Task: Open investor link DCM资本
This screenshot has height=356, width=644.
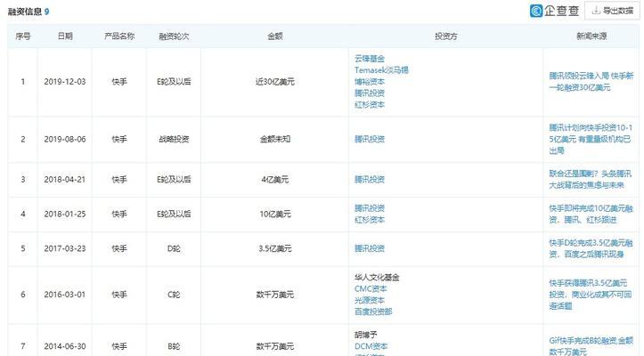Action: pyautogui.click(x=371, y=346)
